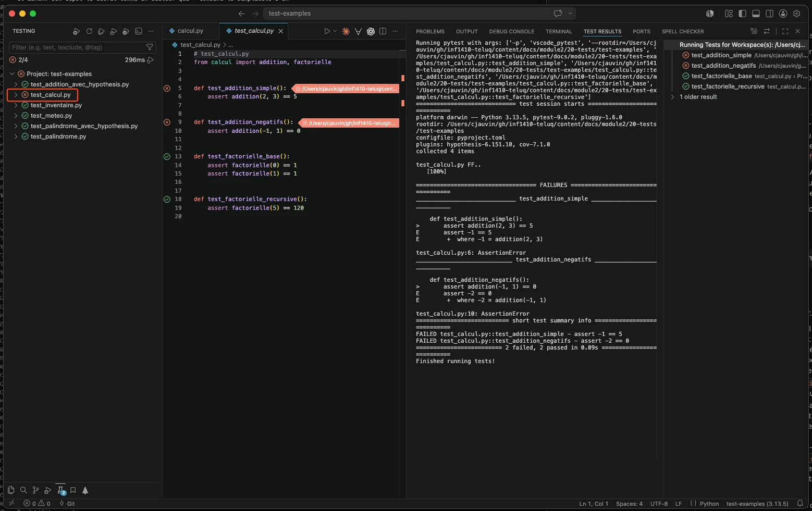Open Search view from activity bar
This screenshot has height=511, width=812.
click(x=23, y=490)
